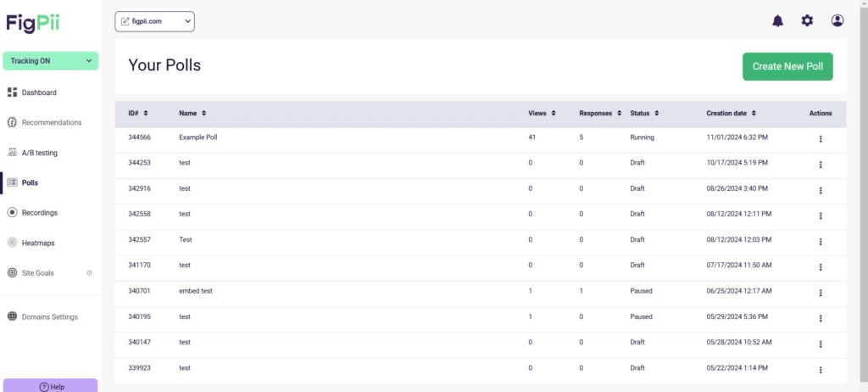Open the Example Poll entry
Screen dimensions: 868x392
pyautogui.click(x=198, y=137)
